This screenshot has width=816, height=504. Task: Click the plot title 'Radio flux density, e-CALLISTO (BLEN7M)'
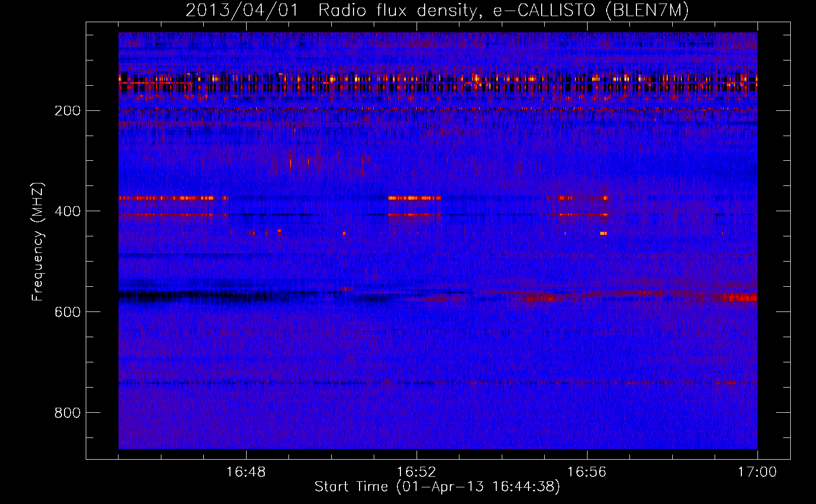tap(504, 11)
